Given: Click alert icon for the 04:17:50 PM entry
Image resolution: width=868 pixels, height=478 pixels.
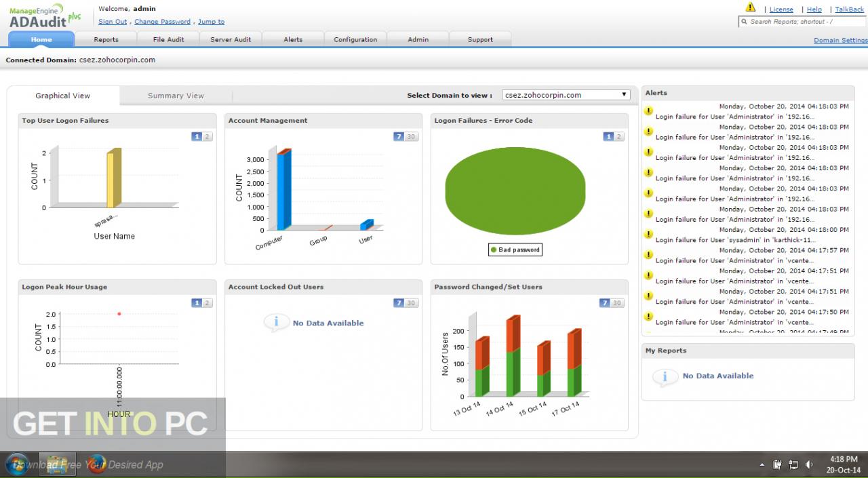Looking at the screenshot, I should pos(648,317).
